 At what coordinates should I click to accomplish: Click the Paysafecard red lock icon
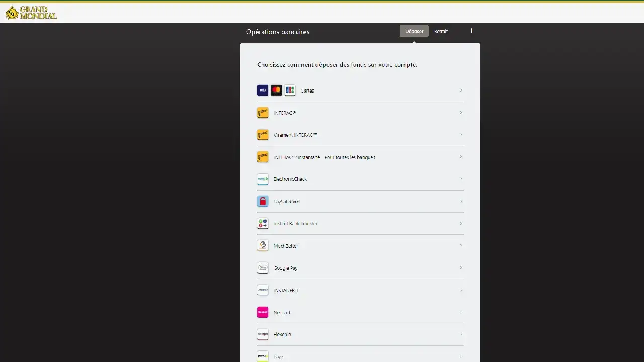[263, 202]
